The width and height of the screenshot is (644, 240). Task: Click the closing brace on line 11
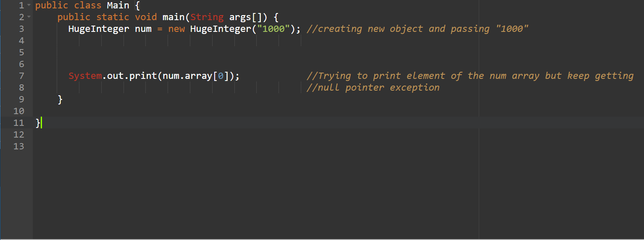tap(38, 123)
